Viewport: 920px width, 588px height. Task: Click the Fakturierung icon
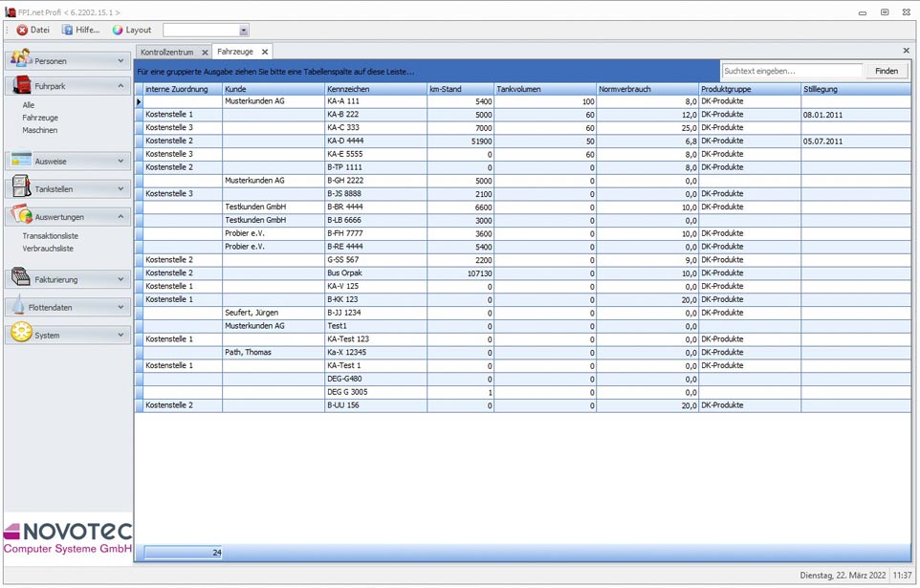point(20,279)
